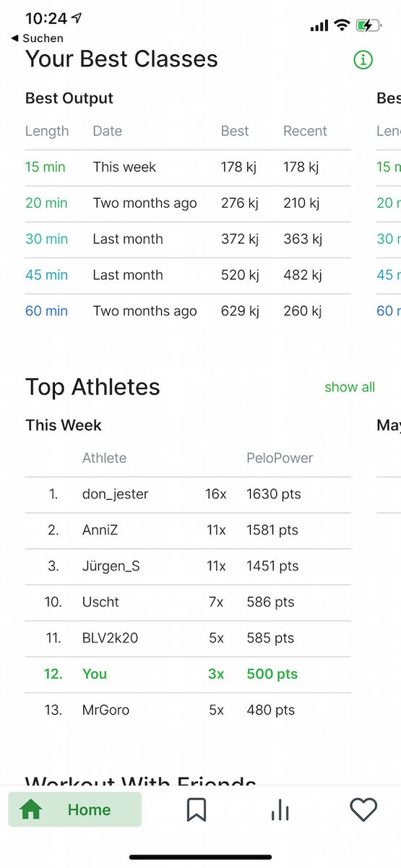Open the heart favorites icon

(x=363, y=809)
